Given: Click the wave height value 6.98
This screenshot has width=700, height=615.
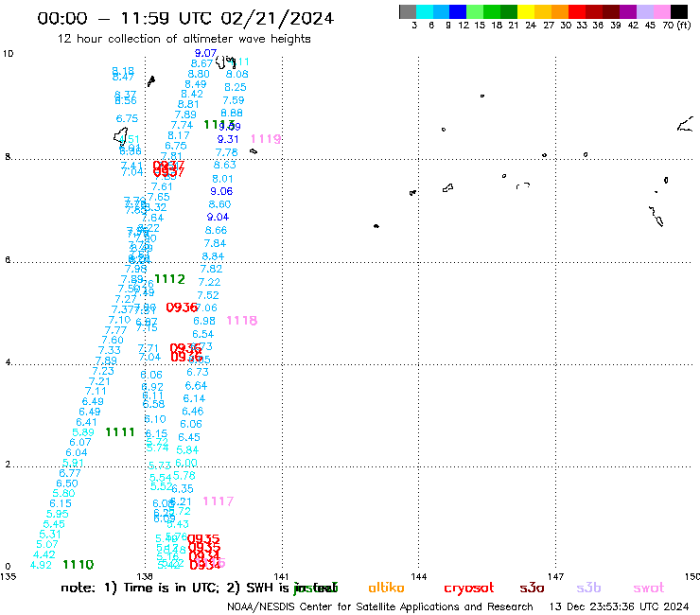Looking at the screenshot, I should (x=204, y=321).
